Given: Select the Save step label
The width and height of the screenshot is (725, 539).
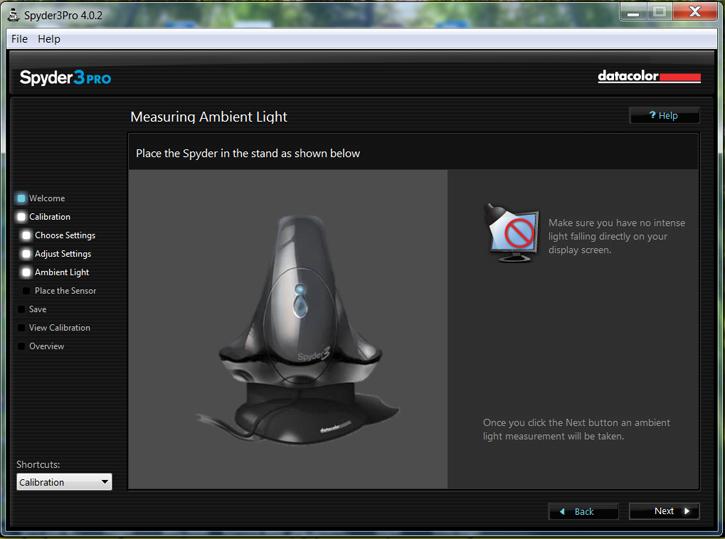Looking at the screenshot, I should tap(38, 309).
